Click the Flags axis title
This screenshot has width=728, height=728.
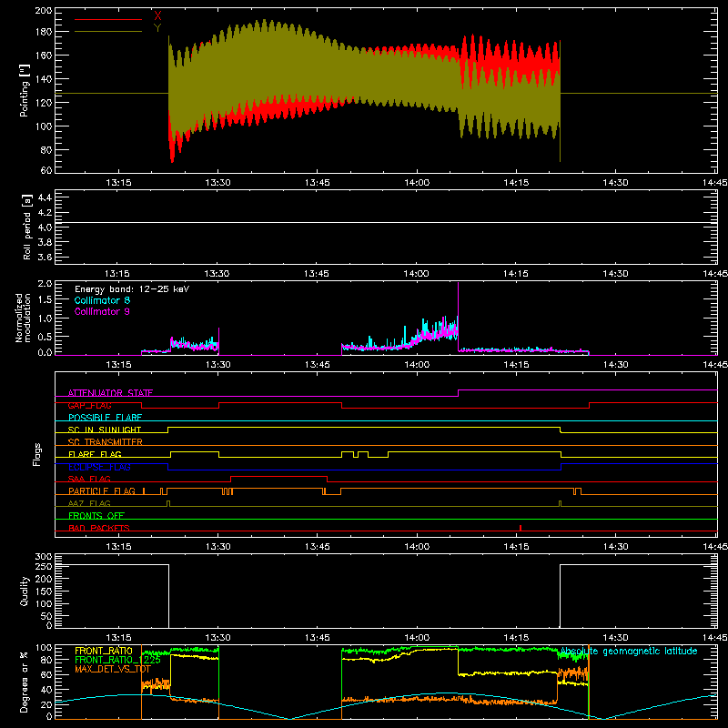point(37,454)
